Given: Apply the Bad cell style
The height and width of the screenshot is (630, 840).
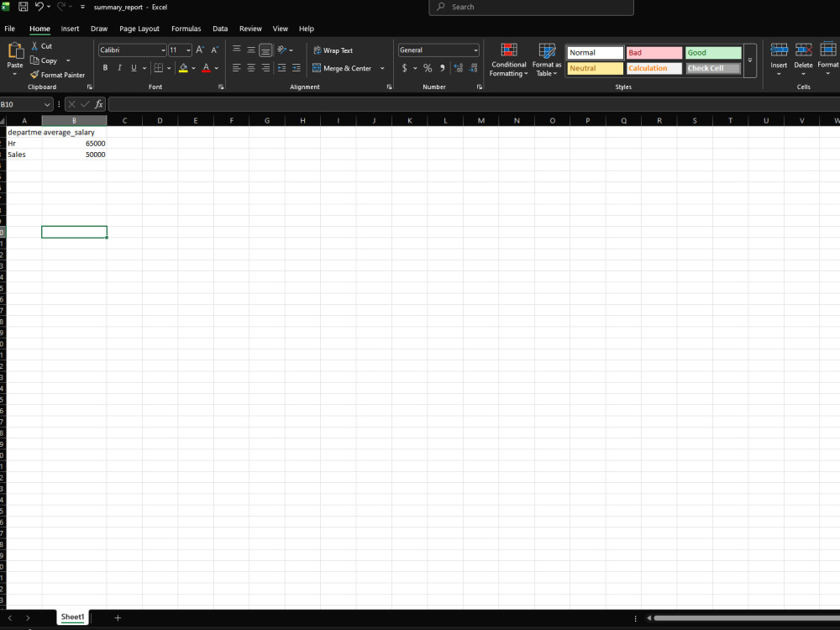Looking at the screenshot, I should pyautogui.click(x=654, y=52).
